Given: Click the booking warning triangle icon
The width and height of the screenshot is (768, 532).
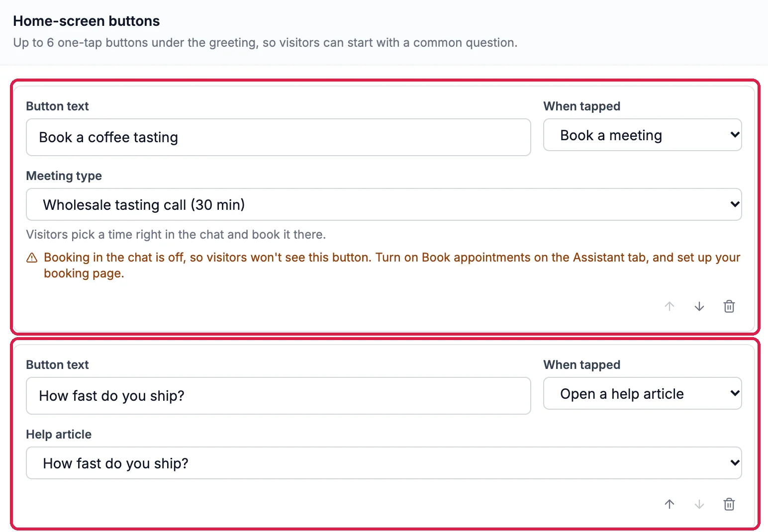Looking at the screenshot, I should point(32,258).
